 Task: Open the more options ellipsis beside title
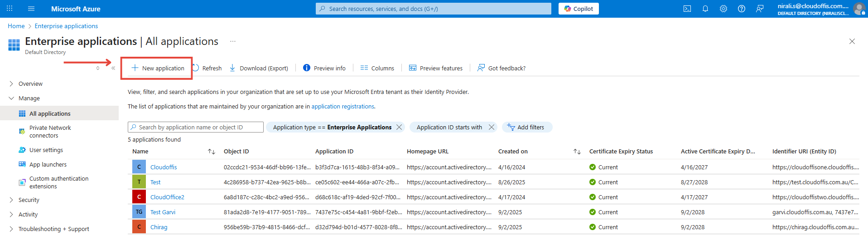click(x=232, y=41)
